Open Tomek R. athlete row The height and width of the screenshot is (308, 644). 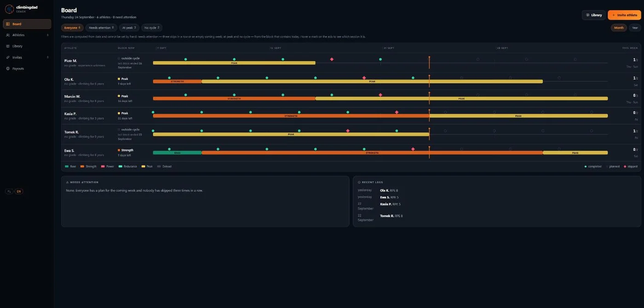tap(351, 134)
